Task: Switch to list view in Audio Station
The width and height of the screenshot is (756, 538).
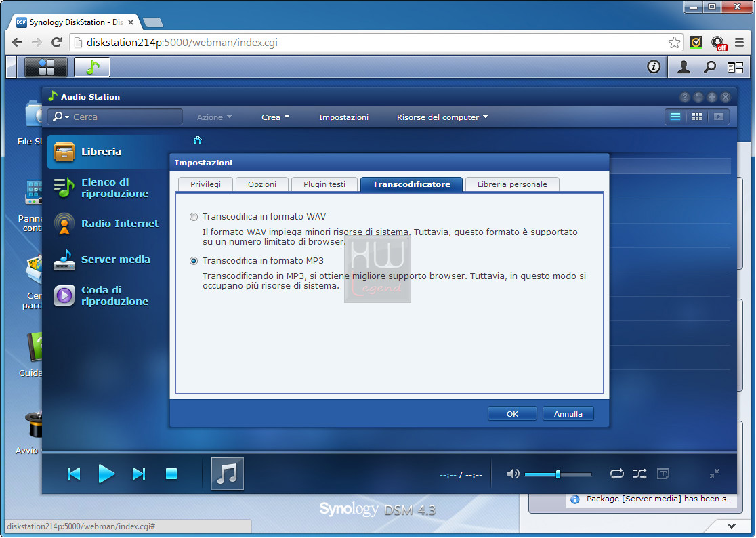Action: tap(675, 117)
